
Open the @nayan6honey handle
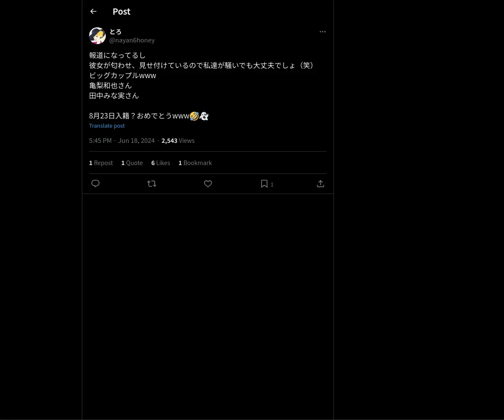132,40
